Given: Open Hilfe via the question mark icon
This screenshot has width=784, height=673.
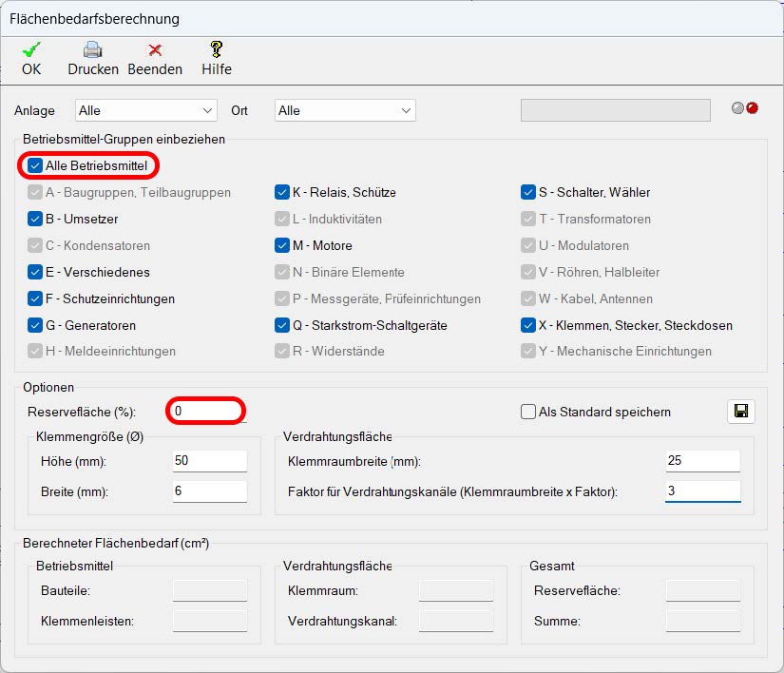Looking at the screenshot, I should pyautogui.click(x=217, y=49).
